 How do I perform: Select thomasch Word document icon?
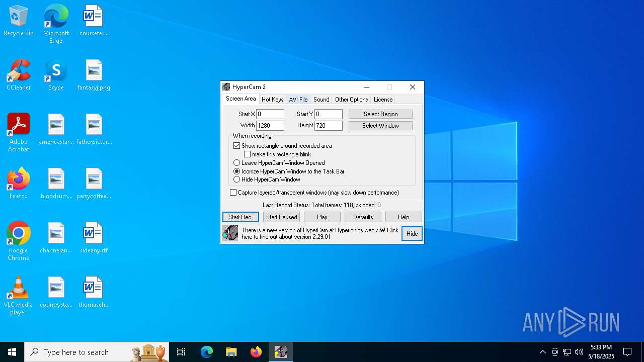tap(94, 293)
